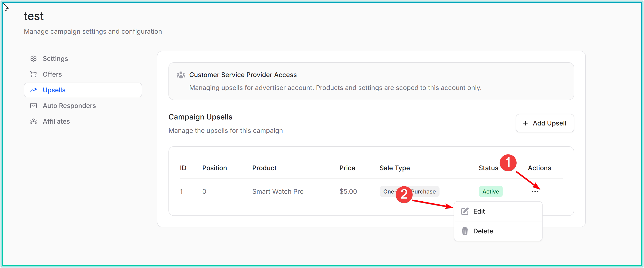
Task: Click the Customer Service Provider group icon
Action: 181,75
